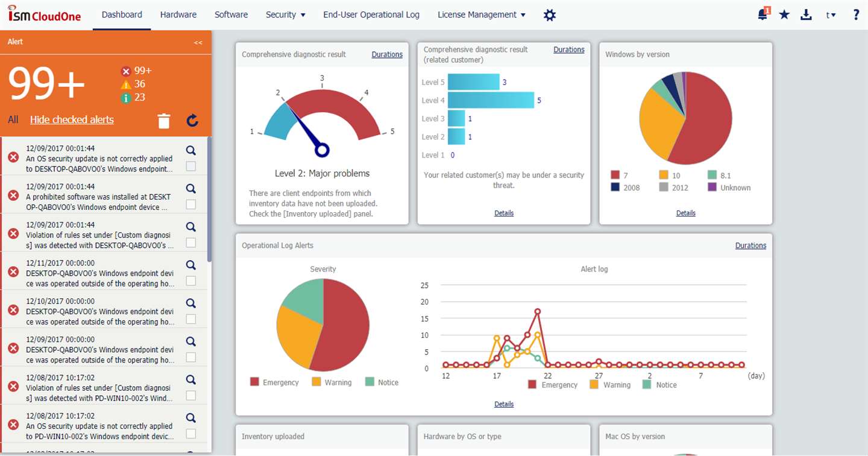Filter by the red error 99+ count icon

coord(126,71)
